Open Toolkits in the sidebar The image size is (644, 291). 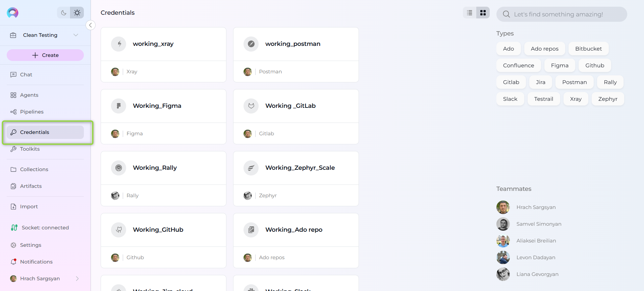pos(30,149)
